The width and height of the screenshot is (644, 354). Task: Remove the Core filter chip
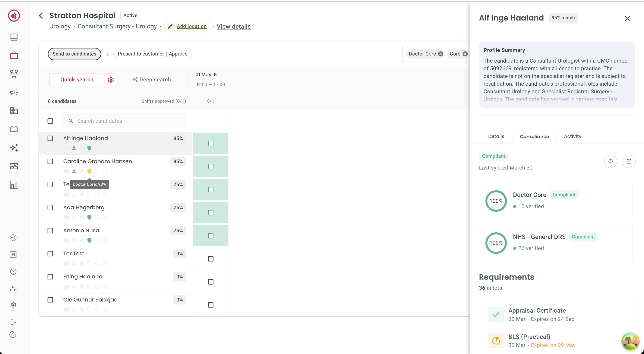[465, 54]
